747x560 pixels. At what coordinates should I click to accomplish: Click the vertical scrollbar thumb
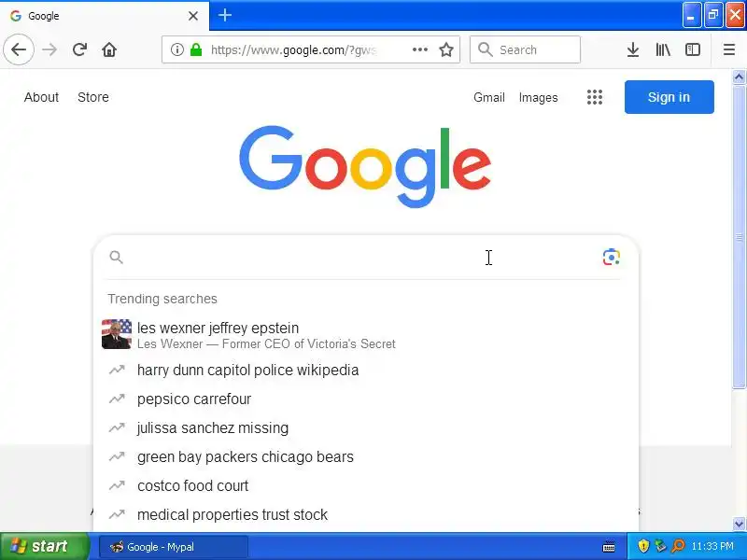point(739,237)
